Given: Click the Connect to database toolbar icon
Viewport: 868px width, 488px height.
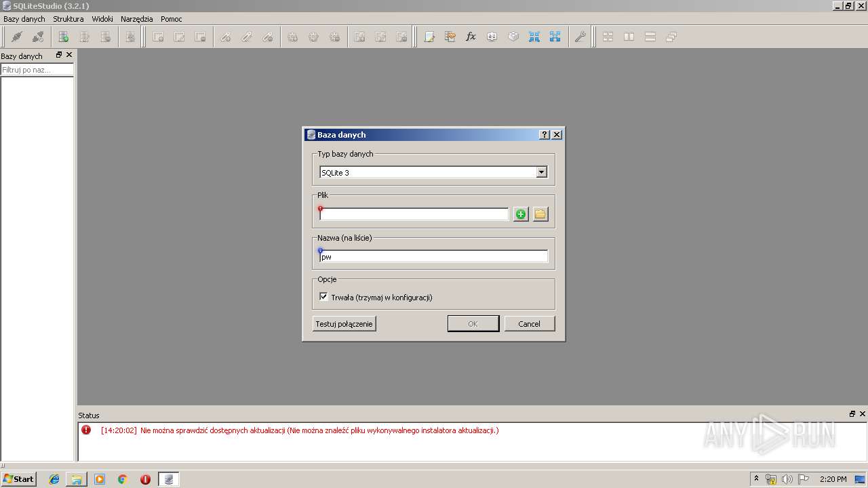Looking at the screenshot, I should [x=17, y=37].
